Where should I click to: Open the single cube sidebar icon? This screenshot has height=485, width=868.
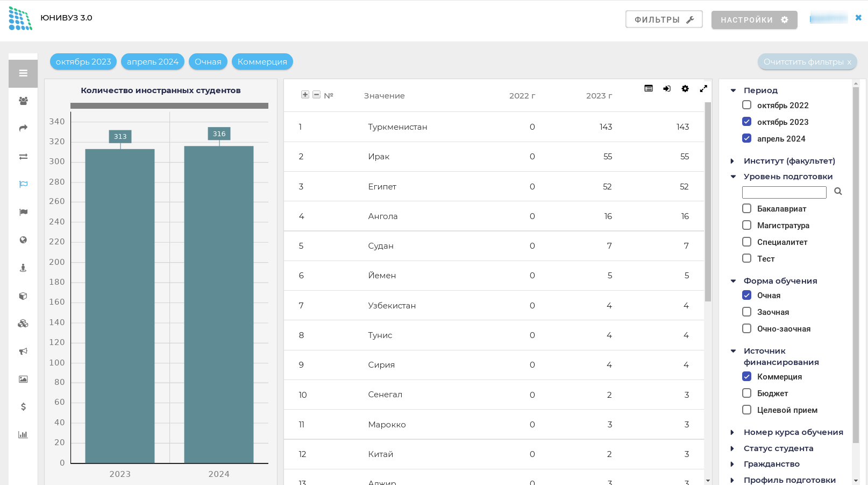pos(23,296)
